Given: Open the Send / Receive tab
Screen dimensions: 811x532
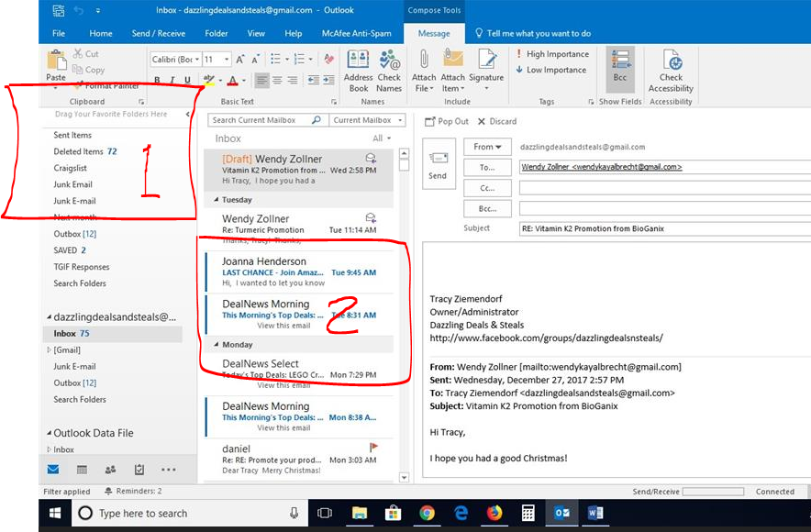Looking at the screenshot, I should coord(159,33).
